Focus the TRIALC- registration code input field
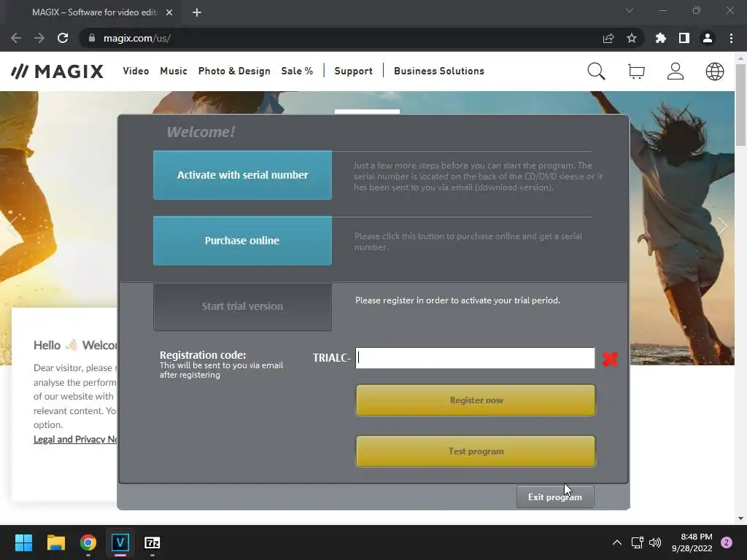 (x=475, y=358)
